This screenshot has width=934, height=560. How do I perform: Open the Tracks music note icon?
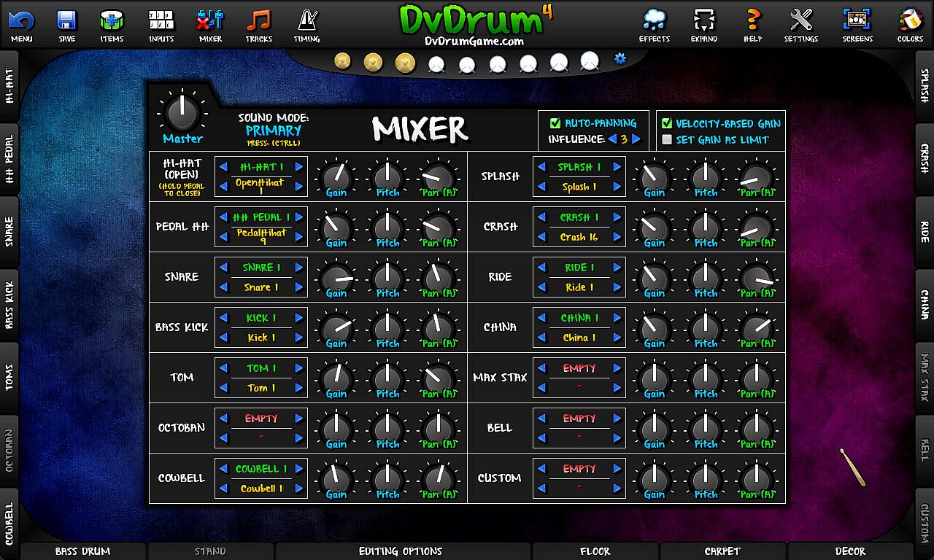pyautogui.click(x=258, y=20)
